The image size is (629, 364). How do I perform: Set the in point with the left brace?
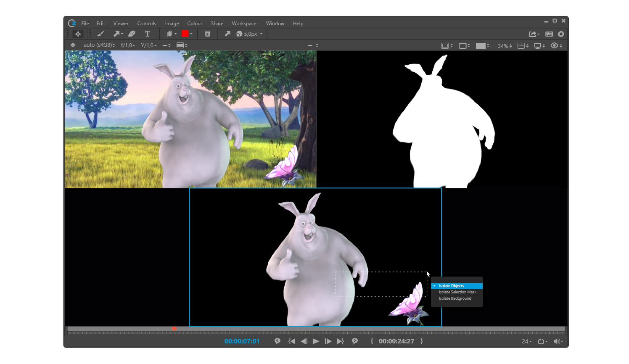[x=372, y=341]
